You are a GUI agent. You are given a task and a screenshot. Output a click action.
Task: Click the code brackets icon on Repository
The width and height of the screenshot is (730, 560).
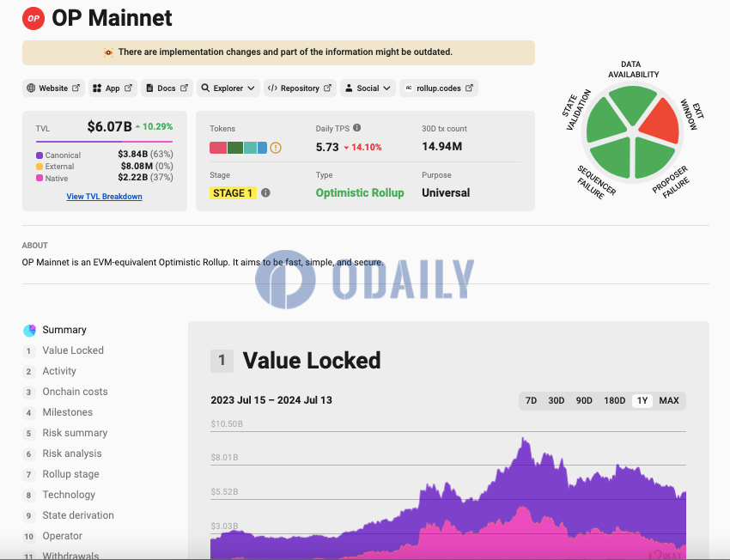pyautogui.click(x=272, y=88)
